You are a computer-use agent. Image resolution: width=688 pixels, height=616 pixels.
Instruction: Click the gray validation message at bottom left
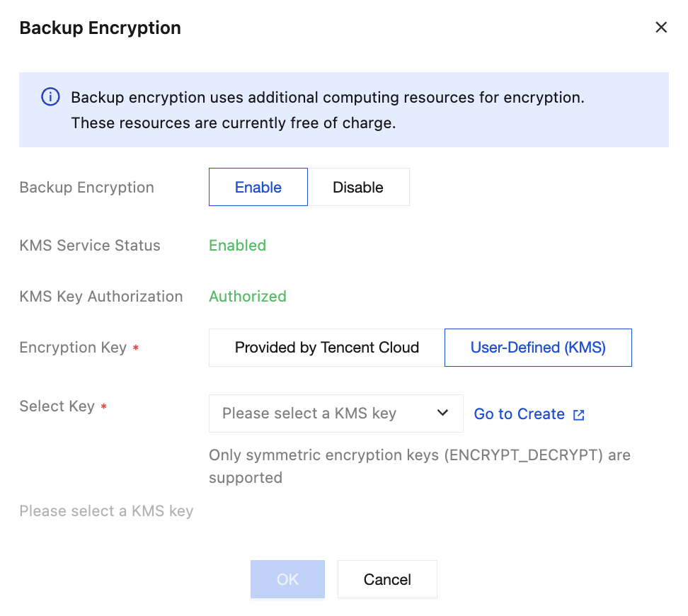(x=106, y=511)
